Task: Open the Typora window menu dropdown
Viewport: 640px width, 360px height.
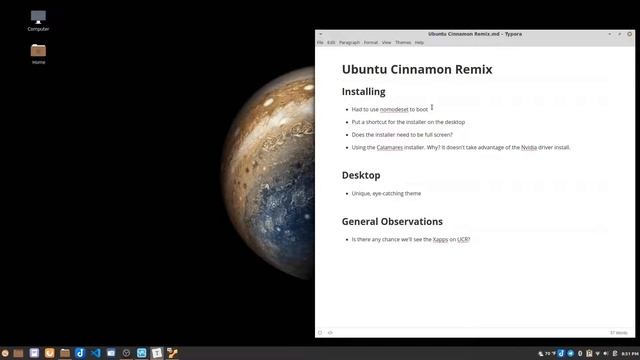Action: (x=321, y=34)
